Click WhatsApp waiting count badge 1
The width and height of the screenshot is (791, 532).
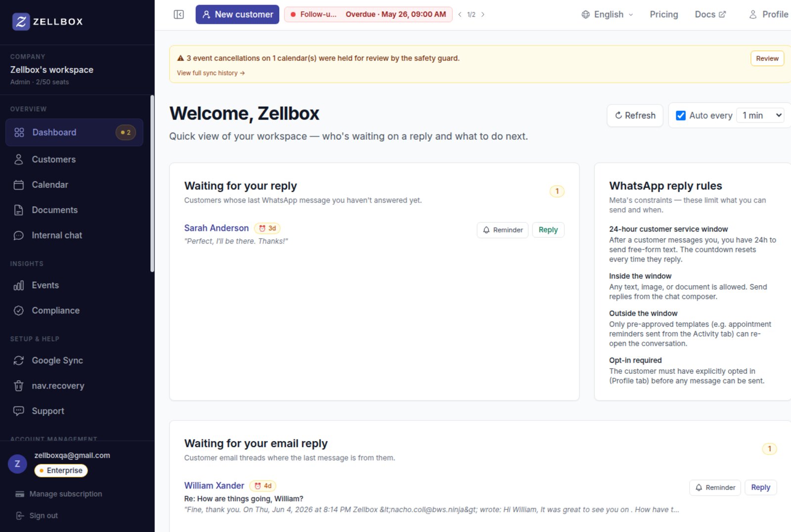point(557,191)
